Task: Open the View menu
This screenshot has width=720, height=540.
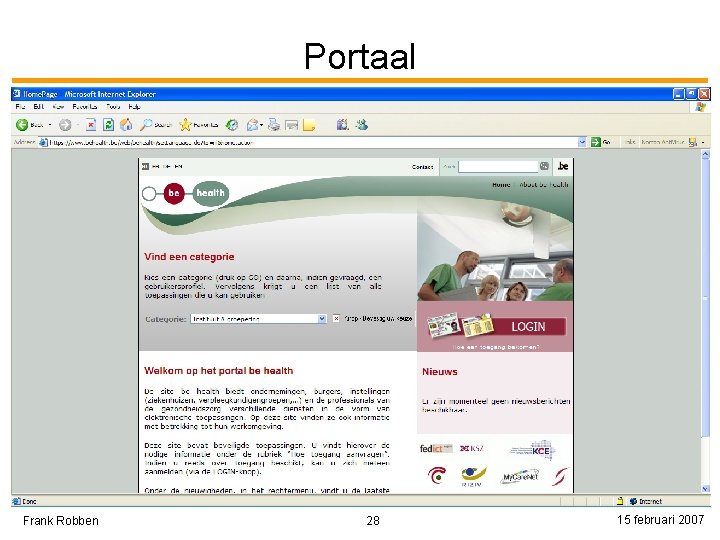Action: click(x=58, y=107)
